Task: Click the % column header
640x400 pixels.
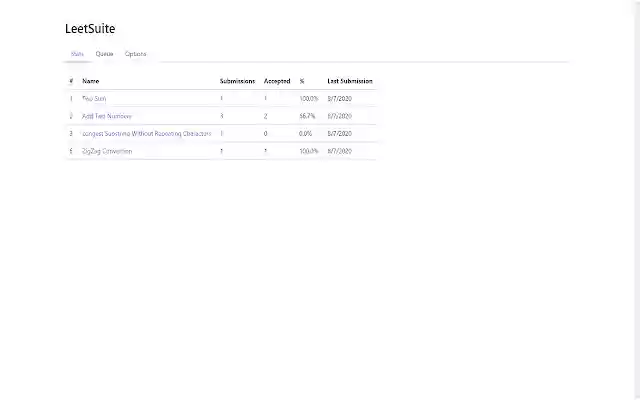Action: coord(302,81)
